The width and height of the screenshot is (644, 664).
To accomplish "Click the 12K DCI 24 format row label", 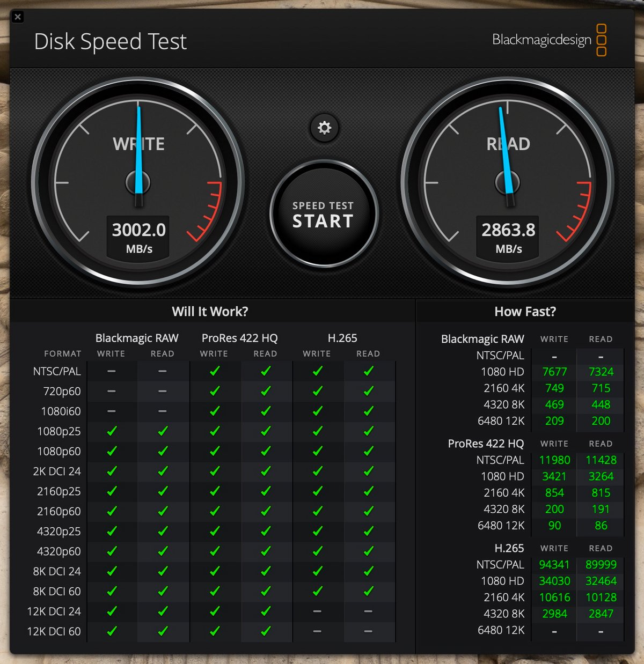I will [54, 611].
